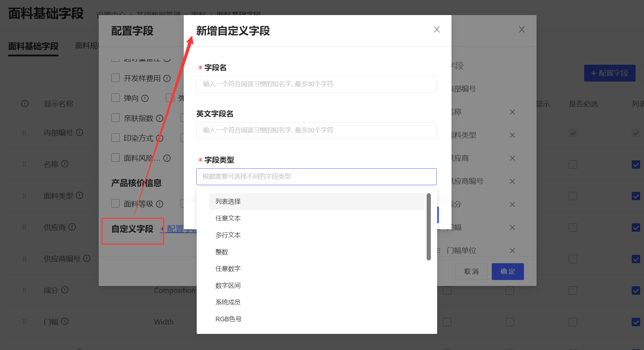Image resolution: width=644 pixels, height=350 pixels.
Task: Click info icon beside 开发样费用
Action: pos(167,78)
